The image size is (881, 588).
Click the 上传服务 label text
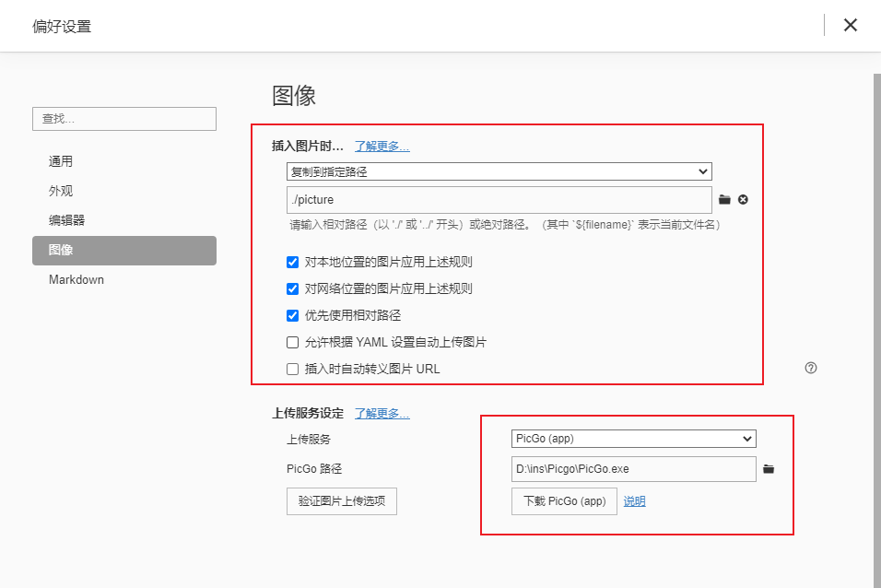click(309, 440)
